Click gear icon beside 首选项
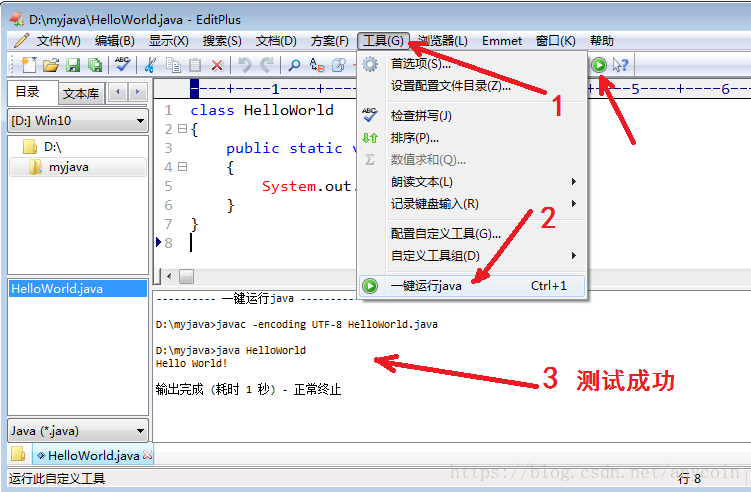This screenshot has width=751, height=492. 370,64
